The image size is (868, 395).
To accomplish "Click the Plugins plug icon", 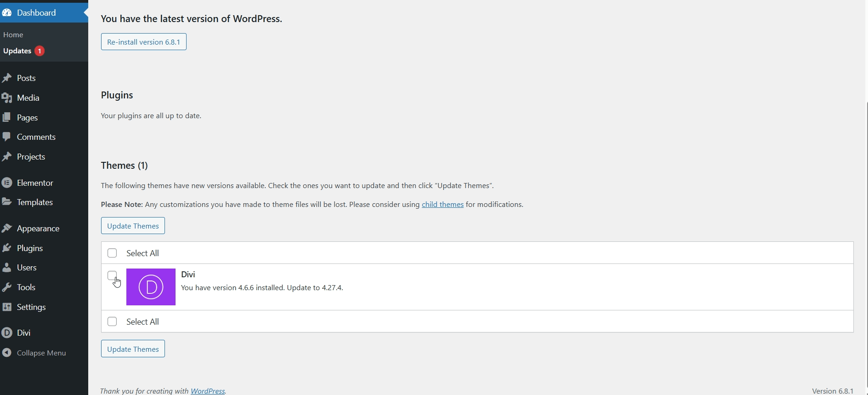I will point(6,248).
